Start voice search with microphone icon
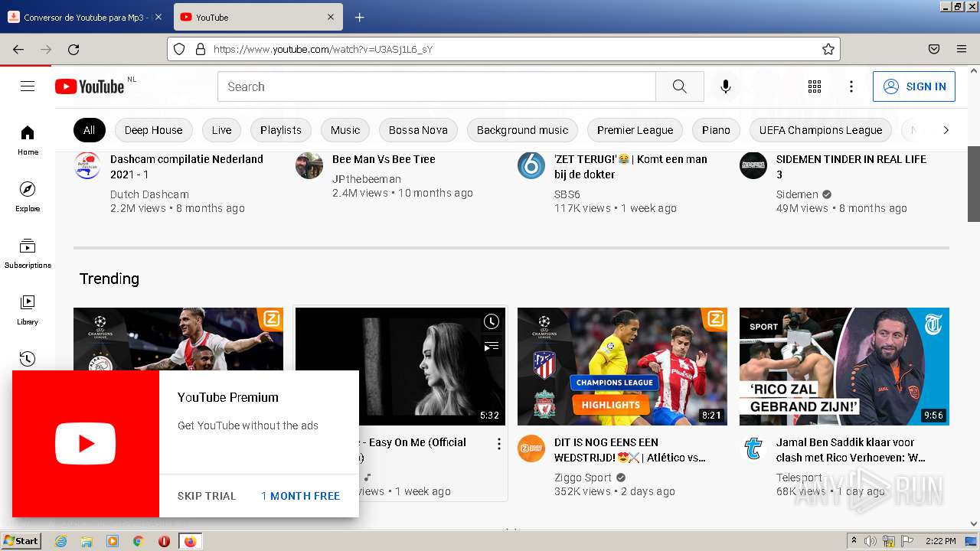This screenshot has width=980, height=551. [x=726, y=86]
